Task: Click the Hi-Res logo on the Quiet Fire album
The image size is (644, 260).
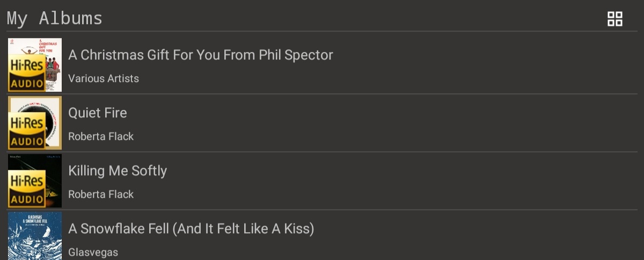Action: pos(27,124)
